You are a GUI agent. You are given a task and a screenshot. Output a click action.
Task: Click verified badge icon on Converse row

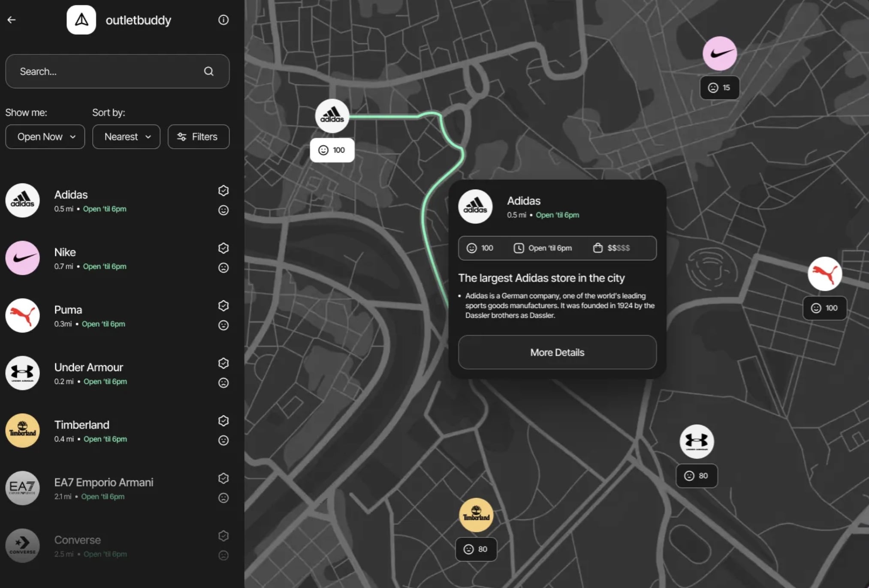coord(223,536)
